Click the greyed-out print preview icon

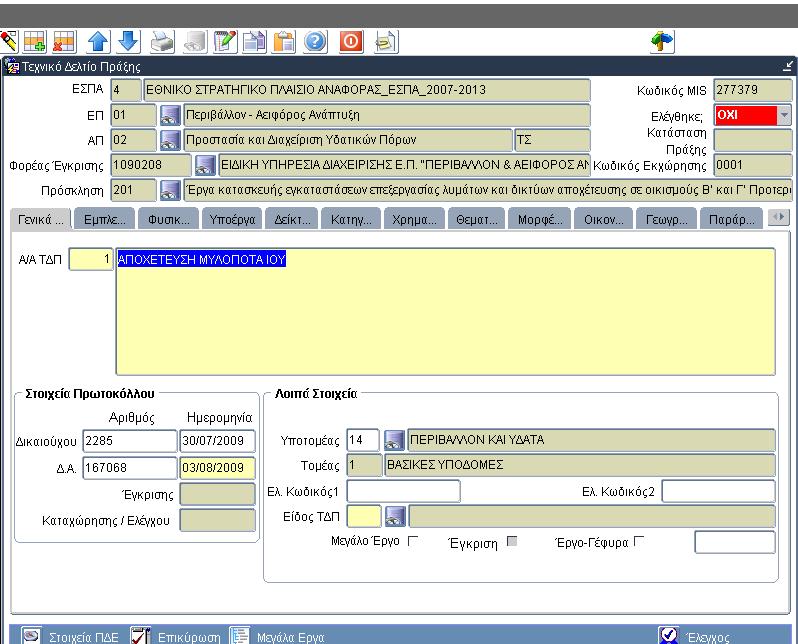pos(195,41)
